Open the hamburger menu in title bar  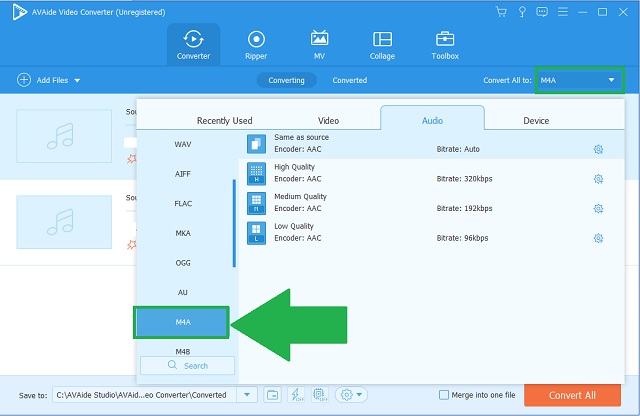560,12
